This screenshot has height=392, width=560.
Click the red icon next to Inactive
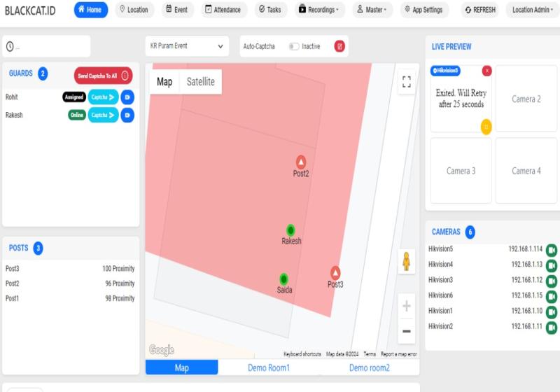point(339,47)
